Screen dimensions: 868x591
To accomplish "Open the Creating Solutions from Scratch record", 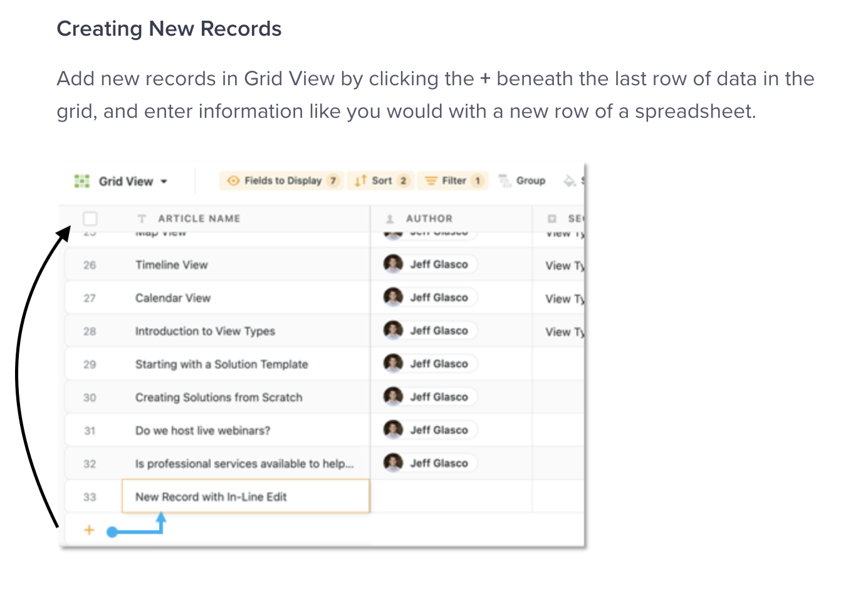I will [219, 397].
